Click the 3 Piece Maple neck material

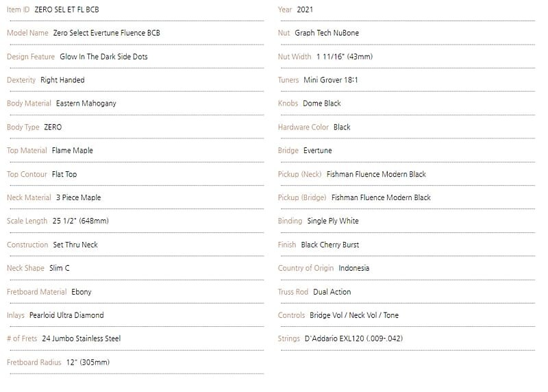pyautogui.click(x=78, y=198)
